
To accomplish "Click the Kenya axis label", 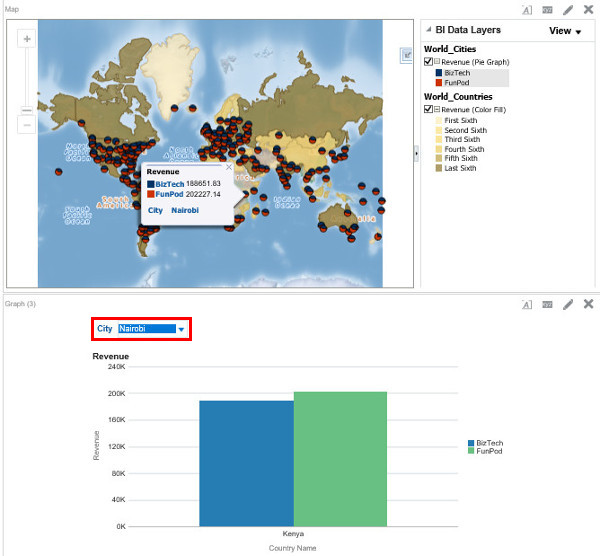I will tap(293, 533).
